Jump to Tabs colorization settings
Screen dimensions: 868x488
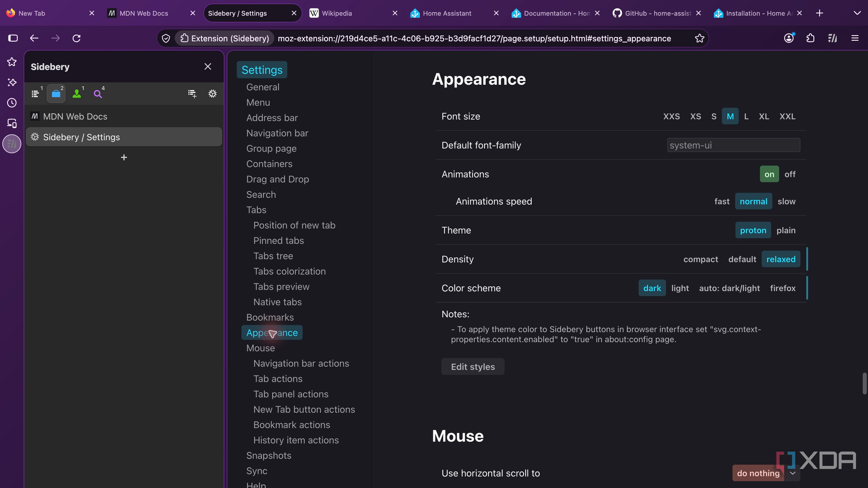(289, 271)
